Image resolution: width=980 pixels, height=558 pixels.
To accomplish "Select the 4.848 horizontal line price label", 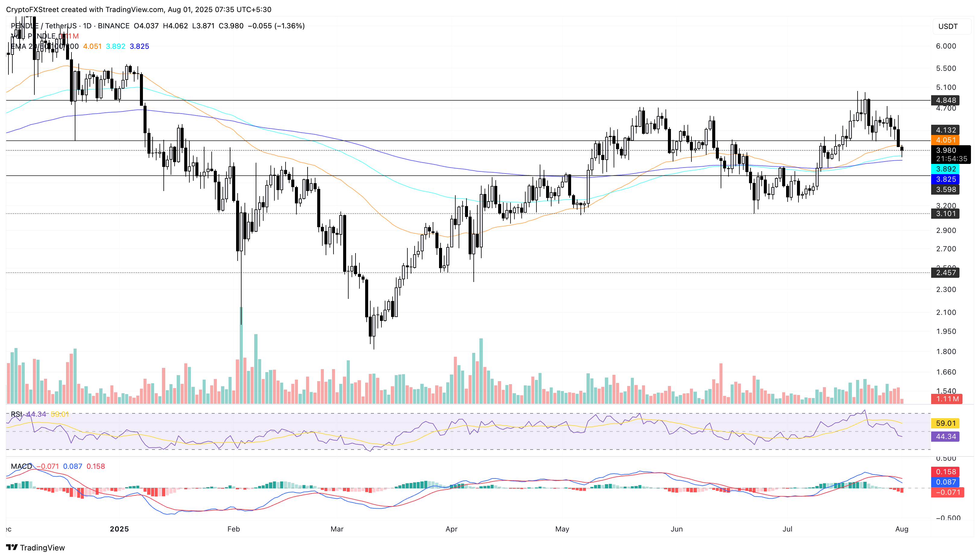I will click(945, 100).
